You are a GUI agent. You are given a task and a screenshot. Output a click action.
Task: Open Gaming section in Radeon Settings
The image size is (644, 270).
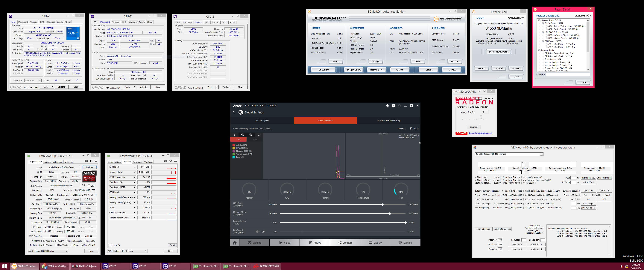point(254,242)
